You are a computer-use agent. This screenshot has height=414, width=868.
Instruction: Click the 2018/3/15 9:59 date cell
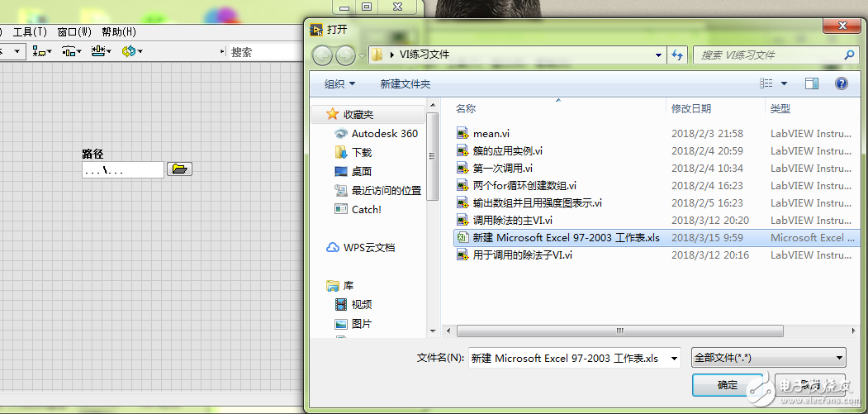point(707,238)
